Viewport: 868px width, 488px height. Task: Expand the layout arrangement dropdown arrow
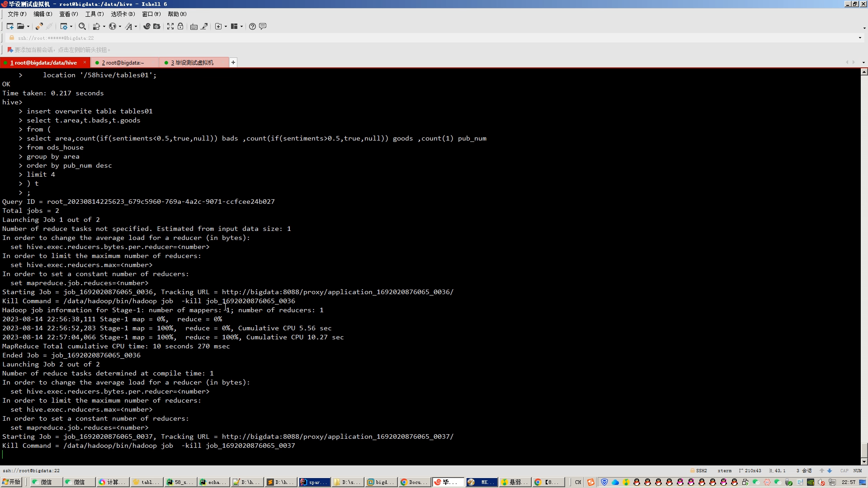242,26
